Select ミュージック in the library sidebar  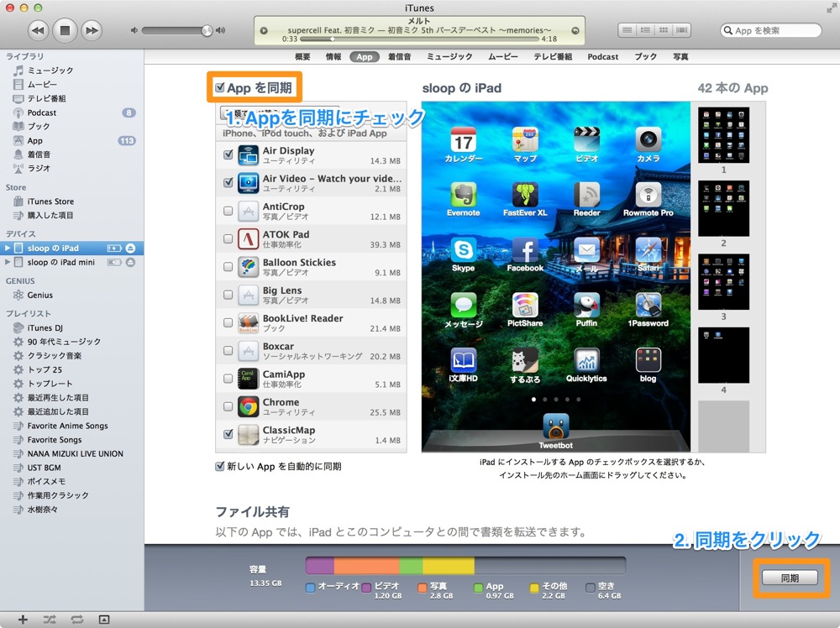50,71
